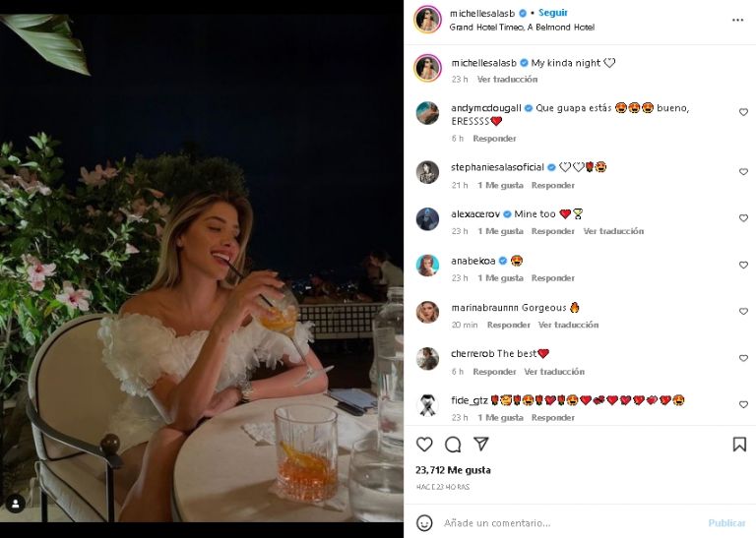The height and width of the screenshot is (538, 756).
Task: Like andymcdougall's comment
Action: 743,113
